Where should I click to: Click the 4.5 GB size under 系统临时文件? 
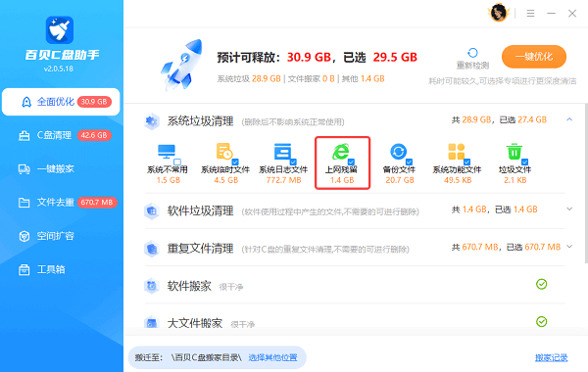coord(226,180)
